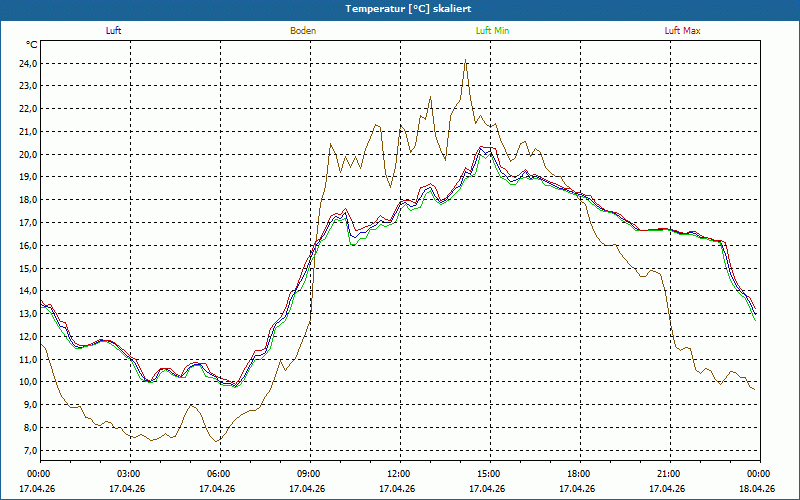Click the 24,0 y-axis value
The image size is (800, 500).
[28, 64]
